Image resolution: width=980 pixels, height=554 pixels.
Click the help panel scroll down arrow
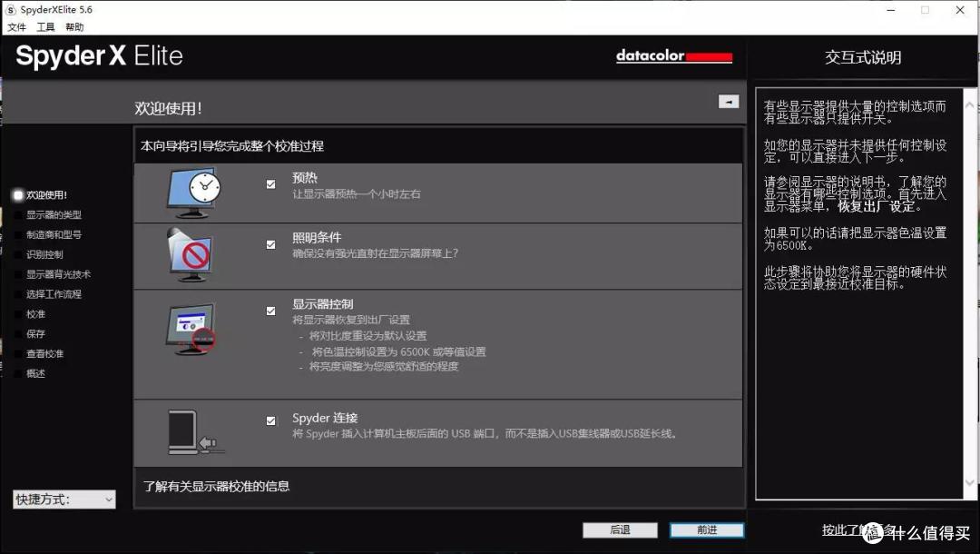pos(970,482)
